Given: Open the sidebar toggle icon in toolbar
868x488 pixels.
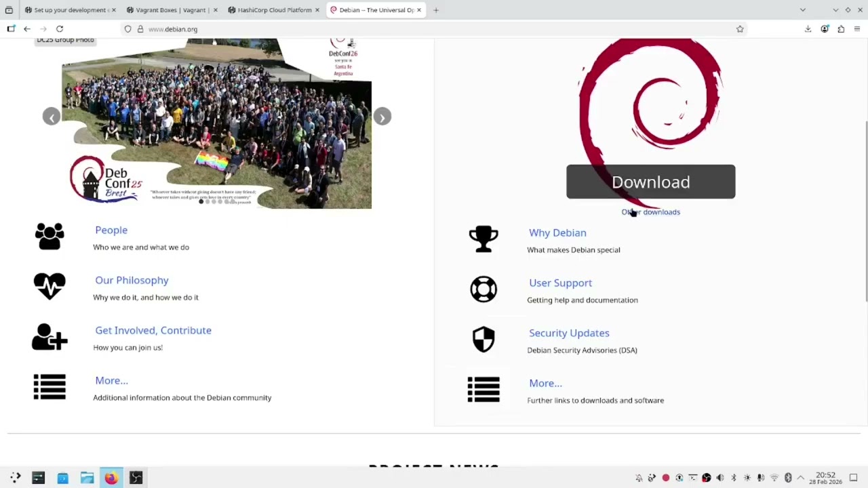Looking at the screenshot, I should (x=11, y=29).
